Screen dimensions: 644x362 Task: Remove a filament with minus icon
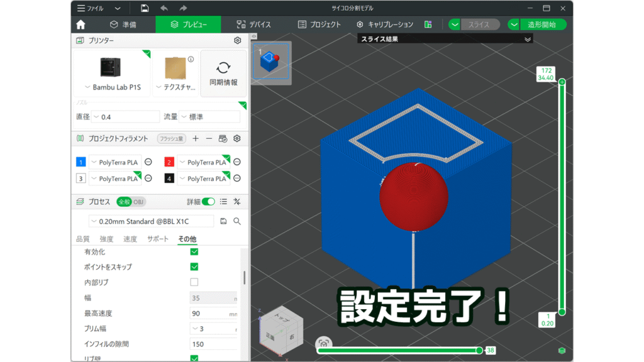pyautogui.click(x=209, y=138)
